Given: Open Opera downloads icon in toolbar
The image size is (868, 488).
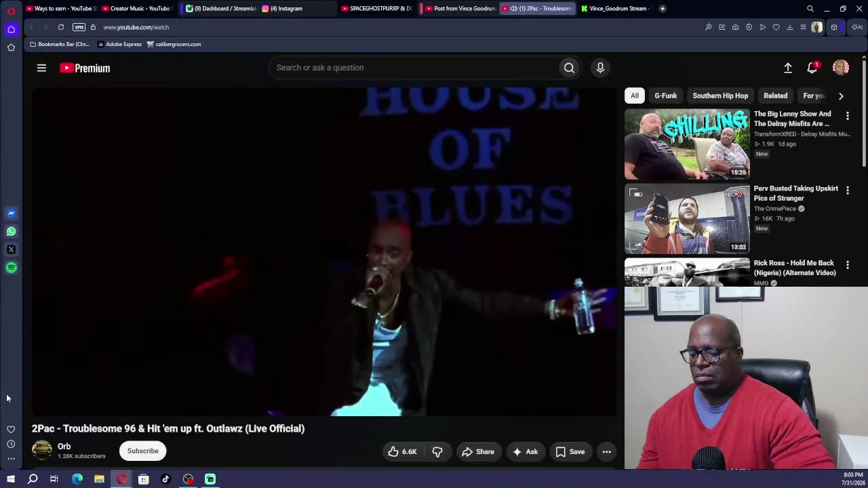Looking at the screenshot, I should click(790, 27).
